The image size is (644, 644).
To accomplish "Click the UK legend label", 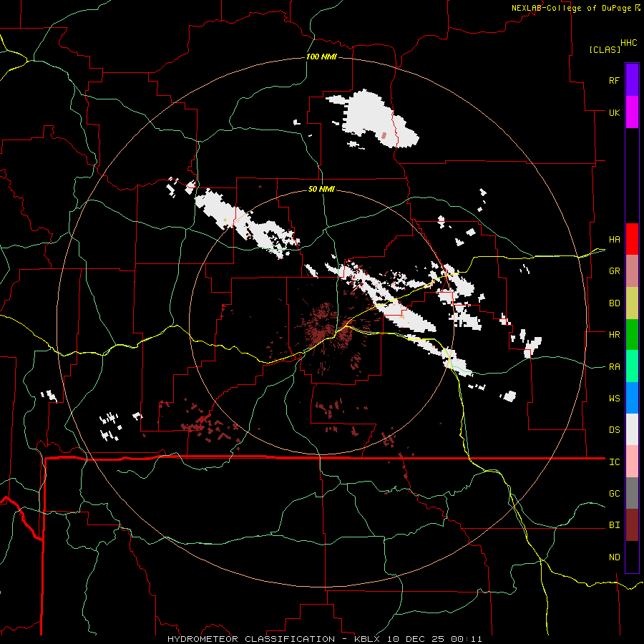I will pos(614,112).
